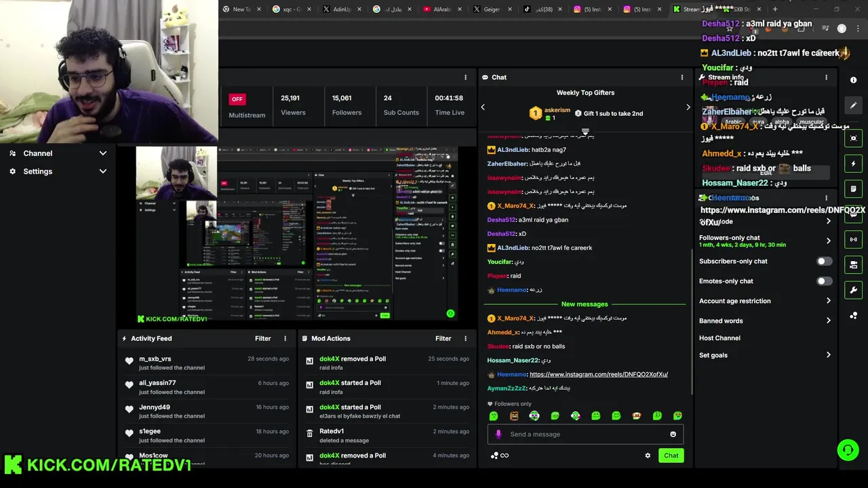Open the wrench tools icon in right sidebar
The image size is (868, 488).
pos(853,290)
